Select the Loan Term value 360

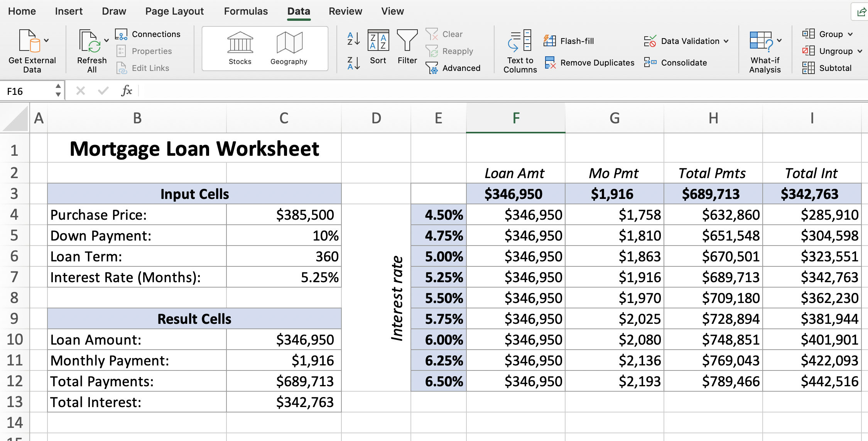coord(284,256)
